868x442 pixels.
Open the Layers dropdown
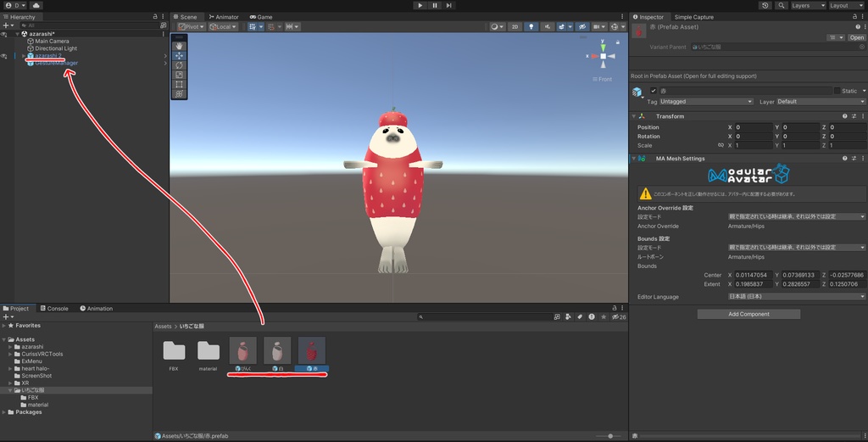click(808, 6)
